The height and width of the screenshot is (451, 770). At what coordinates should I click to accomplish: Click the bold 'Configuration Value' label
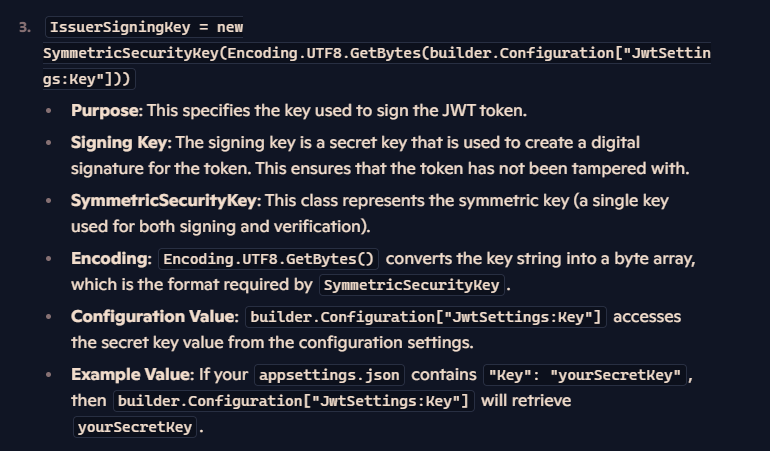coord(152,316)
